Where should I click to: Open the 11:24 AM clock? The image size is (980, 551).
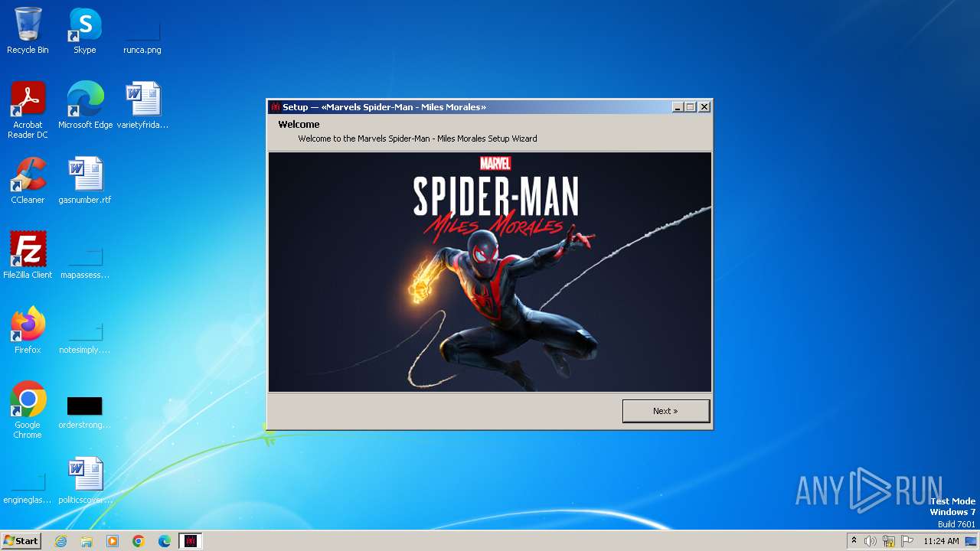(941, 541)
